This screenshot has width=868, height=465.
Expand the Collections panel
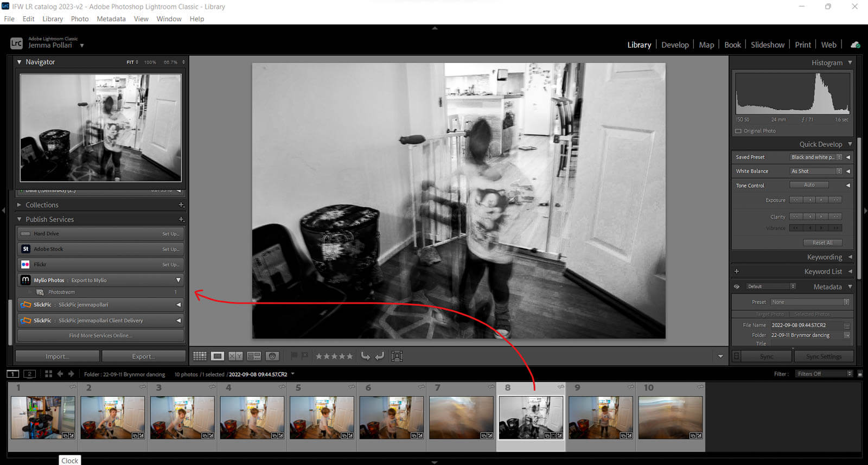(x=20, y=205)
